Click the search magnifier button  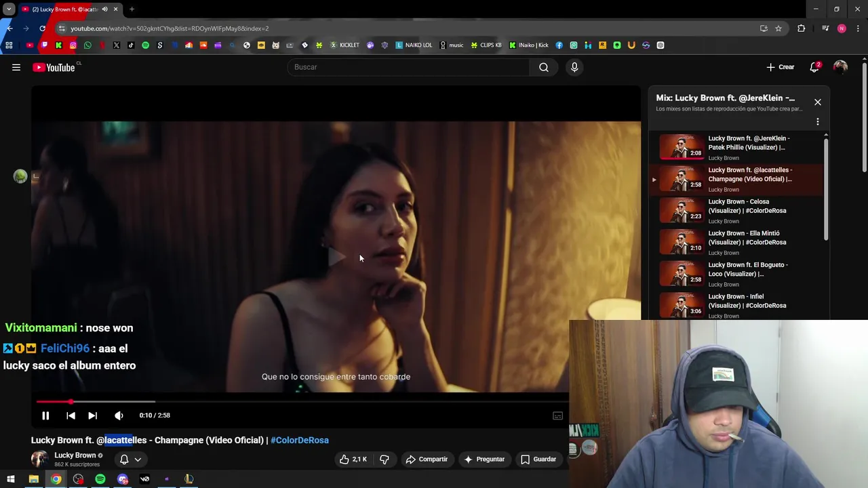tap(544, 67)
